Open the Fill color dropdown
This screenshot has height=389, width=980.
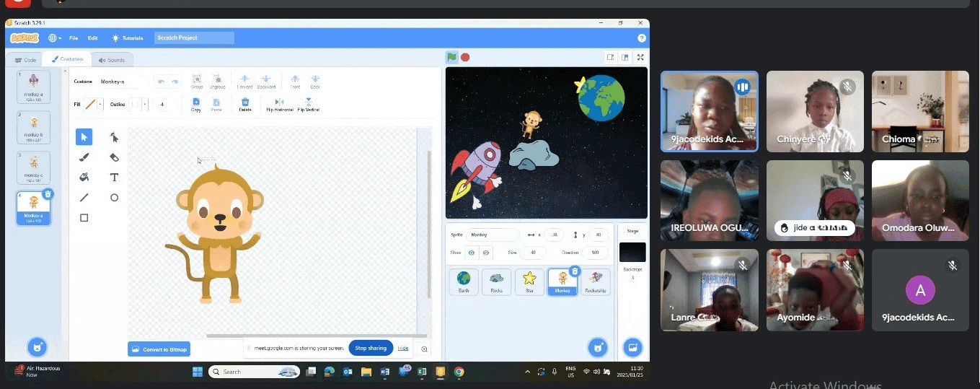tap(93, 105)
